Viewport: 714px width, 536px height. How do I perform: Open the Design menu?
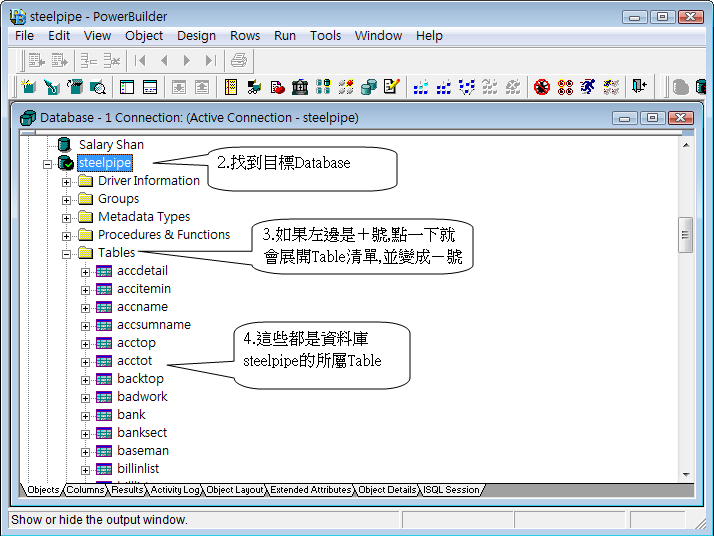(x=196, y=36)
